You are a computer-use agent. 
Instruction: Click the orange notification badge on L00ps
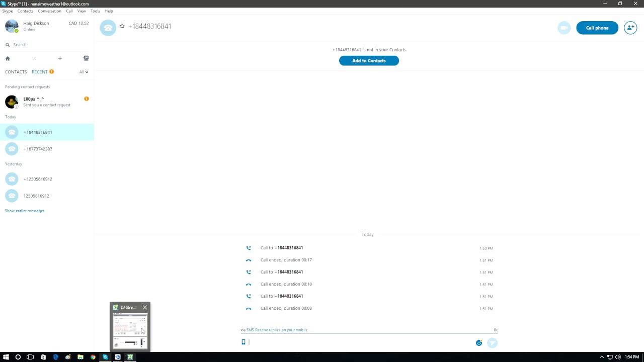point(87,99)
